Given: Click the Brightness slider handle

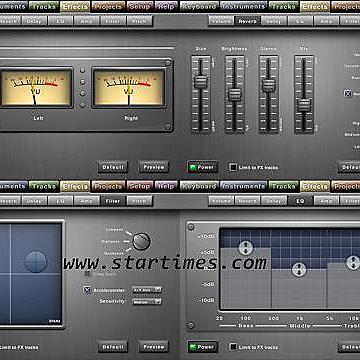Looking at the screenshot, I should (x=235, y=95).
